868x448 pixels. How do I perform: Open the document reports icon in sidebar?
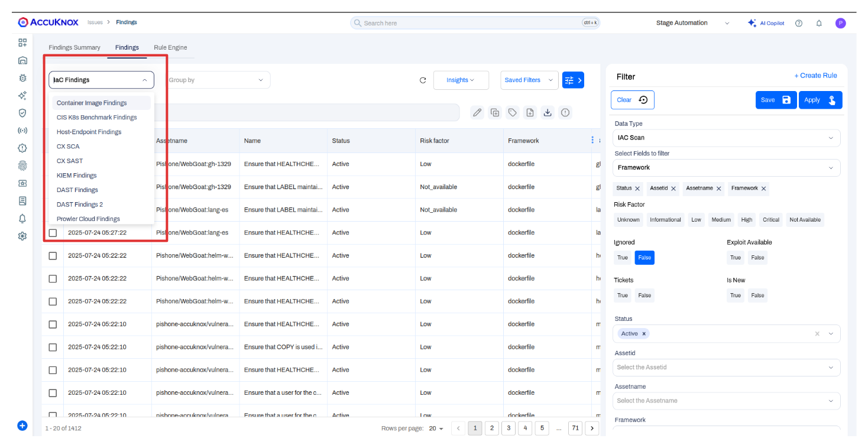[x=22, y=201]
